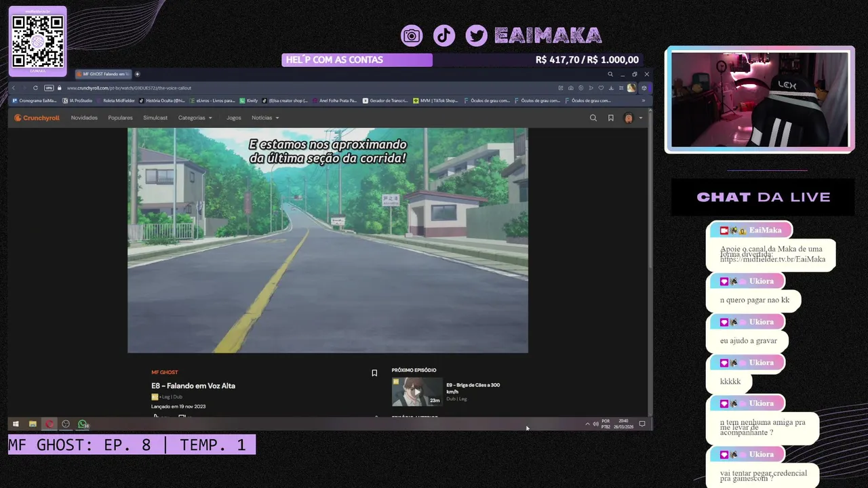Open the Novidades menu item
Image resolution: width=868 pixels, height=488 pixels.
tap(84, 118)
